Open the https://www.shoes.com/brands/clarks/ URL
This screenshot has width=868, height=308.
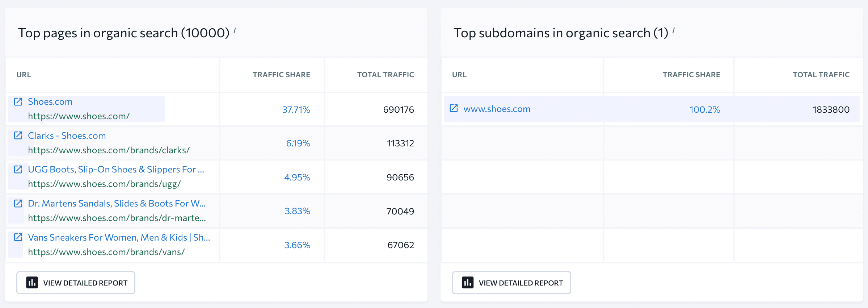[109, 150]
